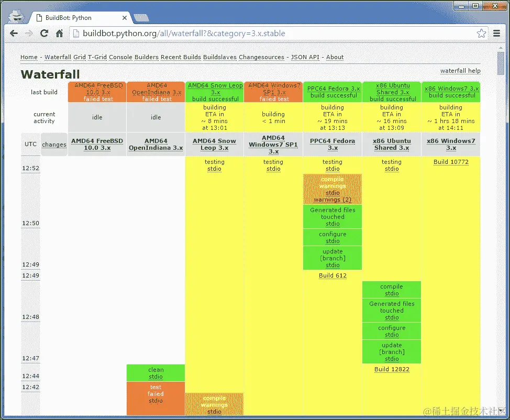Screen dimensions: 510x420
Task: Open x86 Ubuntu Shared 3.x builder header
Action: pyautogui.click(x=392, y=145)
